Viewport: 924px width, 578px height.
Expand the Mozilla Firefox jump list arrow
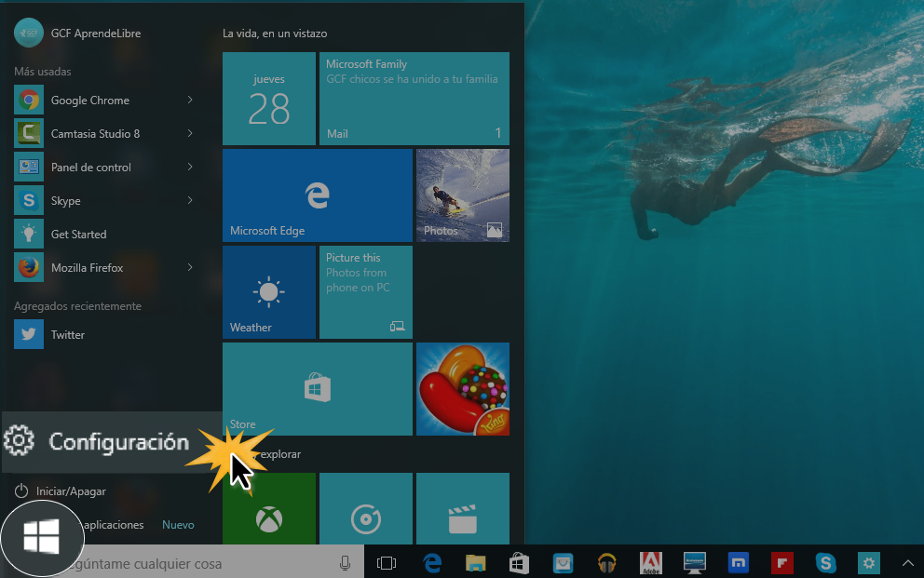point(190,268)
